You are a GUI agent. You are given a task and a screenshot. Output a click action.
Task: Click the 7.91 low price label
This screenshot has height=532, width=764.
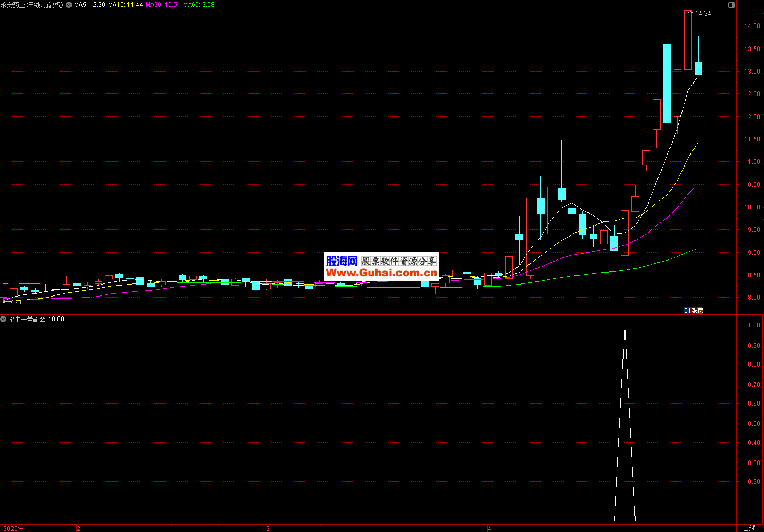[16, 302]
